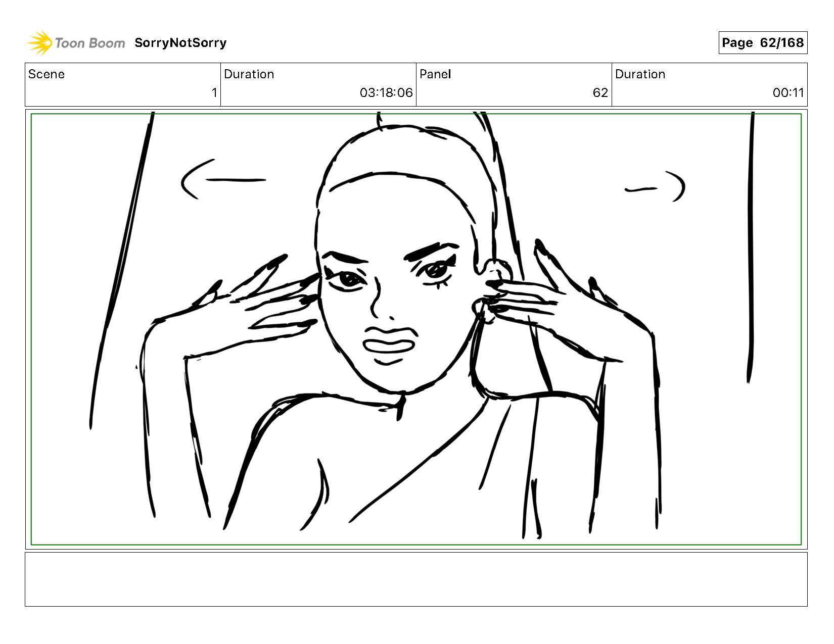This screenshot has height=644, width=834.
Task: Click the storyboard panel drawing
Action: pos(416,329)
